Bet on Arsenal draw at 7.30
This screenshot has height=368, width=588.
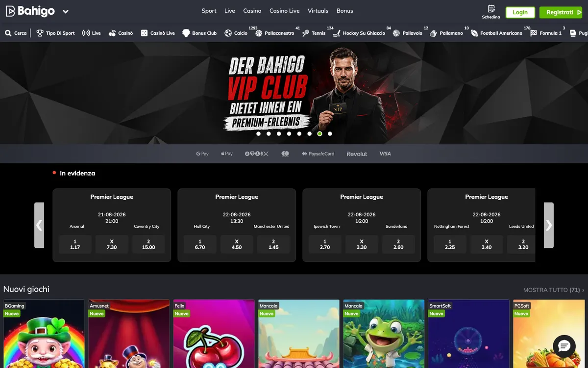112,244
